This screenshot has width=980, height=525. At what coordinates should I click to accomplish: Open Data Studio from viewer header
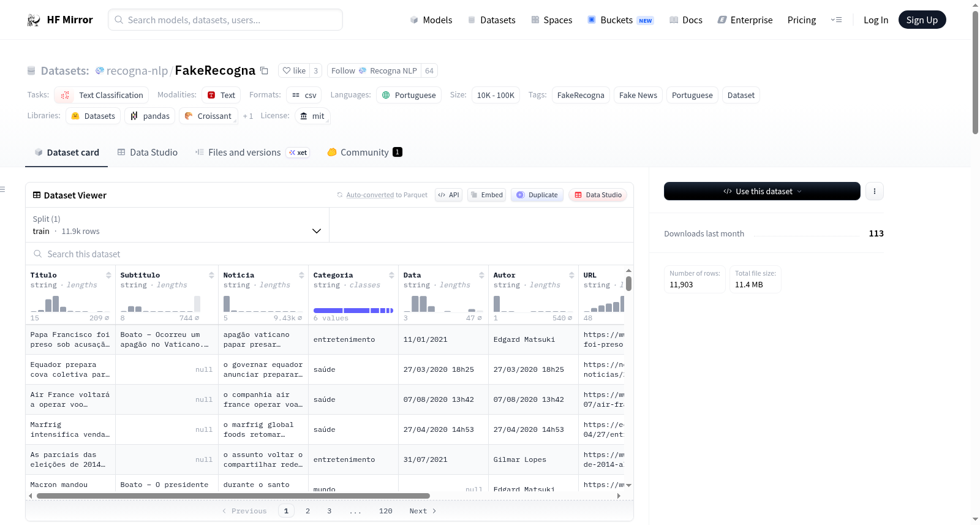(x=597, y=195)
